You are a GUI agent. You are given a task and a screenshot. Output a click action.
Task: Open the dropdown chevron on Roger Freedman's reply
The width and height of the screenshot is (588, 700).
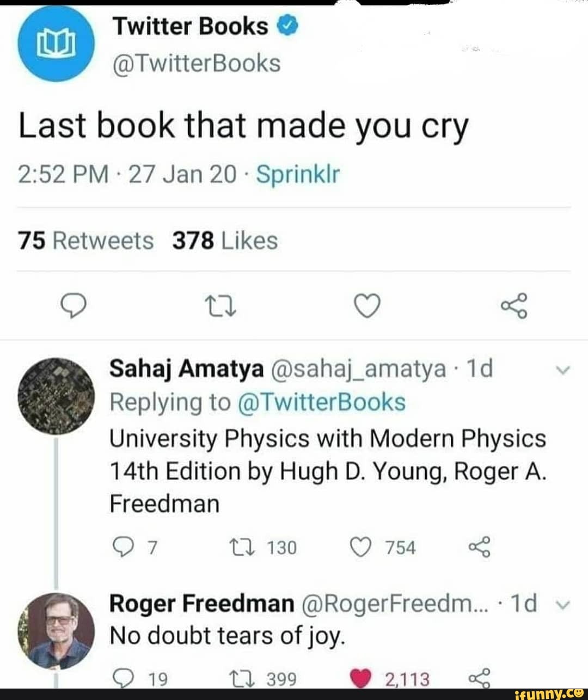click(x=561, y=603)
